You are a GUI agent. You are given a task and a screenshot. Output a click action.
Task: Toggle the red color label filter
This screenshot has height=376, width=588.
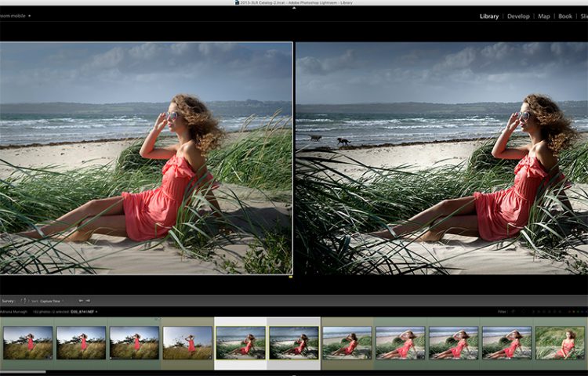[x=569, y=312]
